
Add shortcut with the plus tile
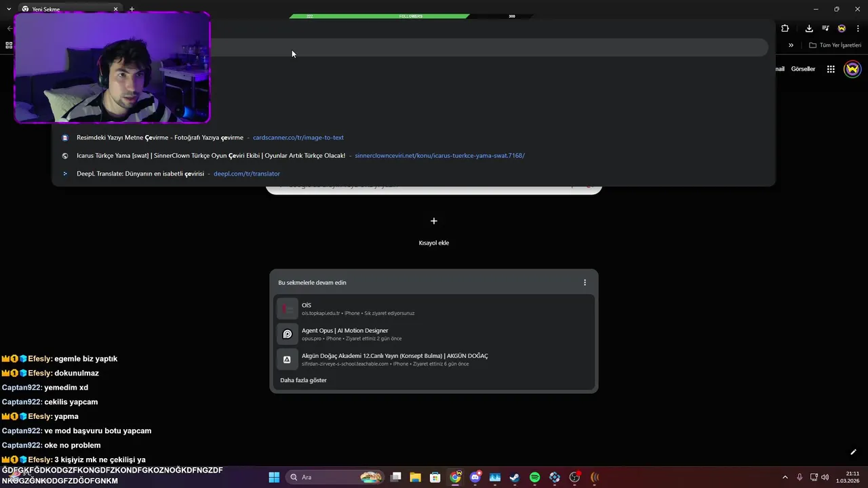tap(434, 221)
